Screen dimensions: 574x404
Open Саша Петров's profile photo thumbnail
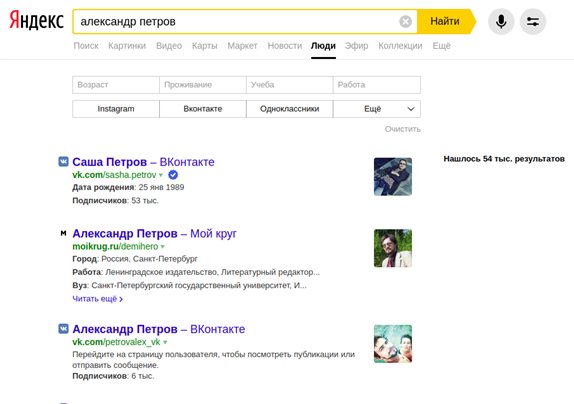[393, 177]
